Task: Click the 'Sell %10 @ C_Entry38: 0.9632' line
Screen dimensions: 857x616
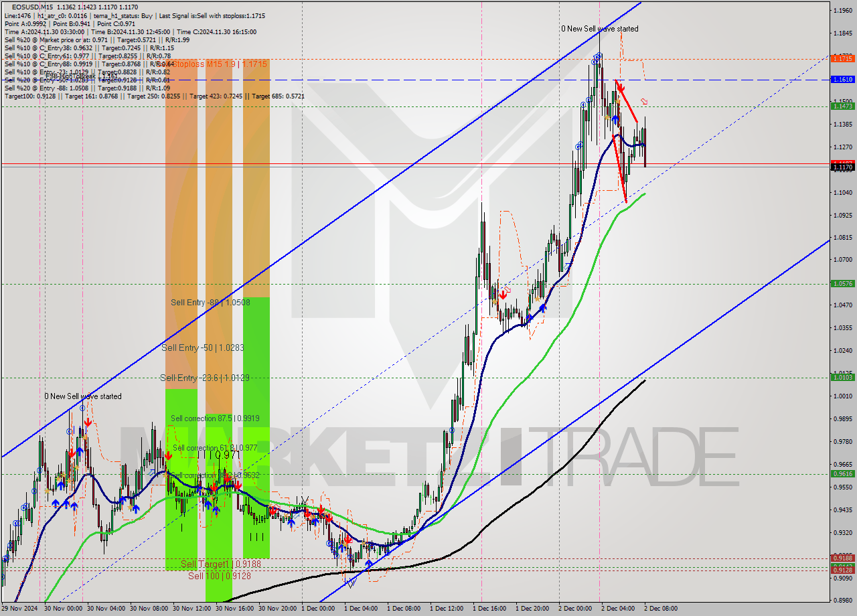Action: pyautogui.click(x=89, y=48)
